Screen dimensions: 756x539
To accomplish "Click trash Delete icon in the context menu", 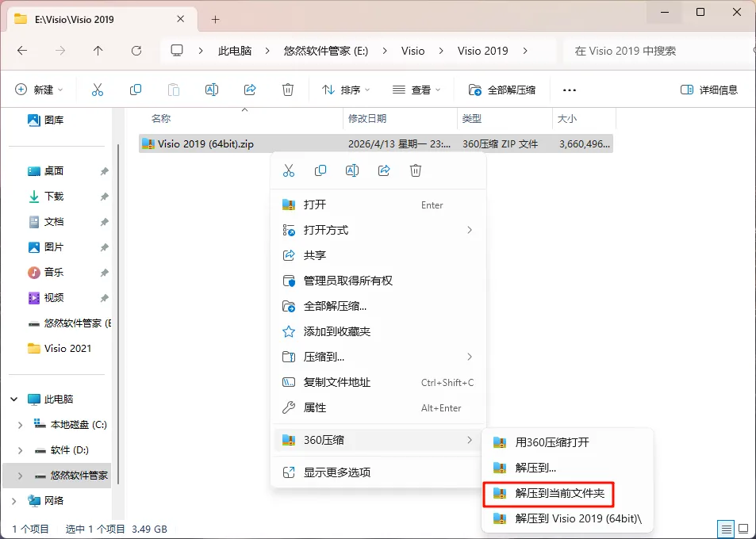I will pyautogui.click(x=416, y=170).
